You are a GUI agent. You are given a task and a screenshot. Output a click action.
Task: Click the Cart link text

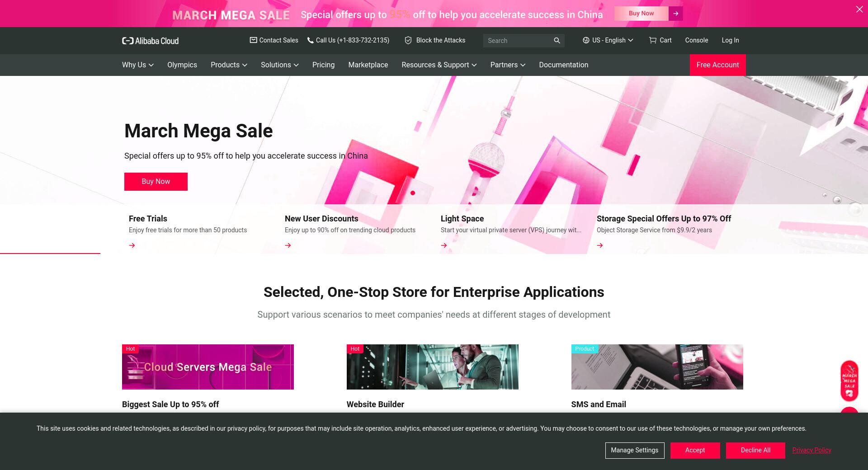point(665,40)
